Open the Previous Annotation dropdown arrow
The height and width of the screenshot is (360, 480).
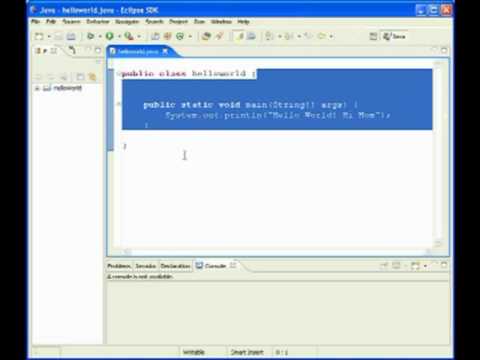(x=299, y=36)
